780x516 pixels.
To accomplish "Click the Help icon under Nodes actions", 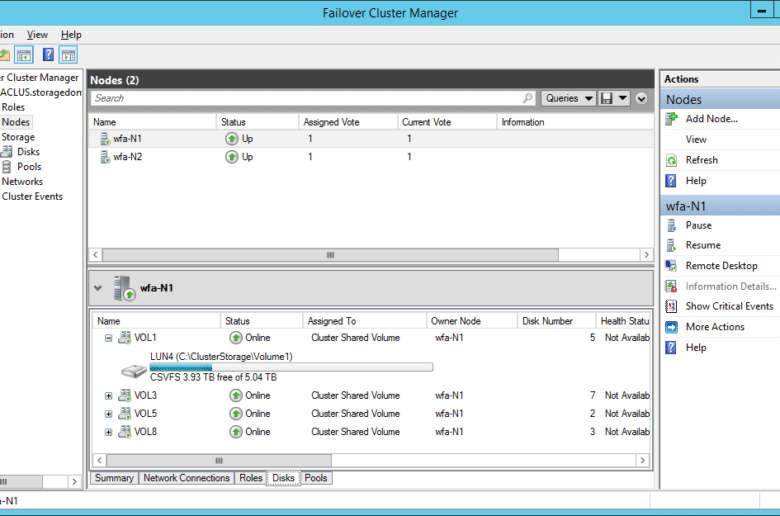I will coord(671,181).
